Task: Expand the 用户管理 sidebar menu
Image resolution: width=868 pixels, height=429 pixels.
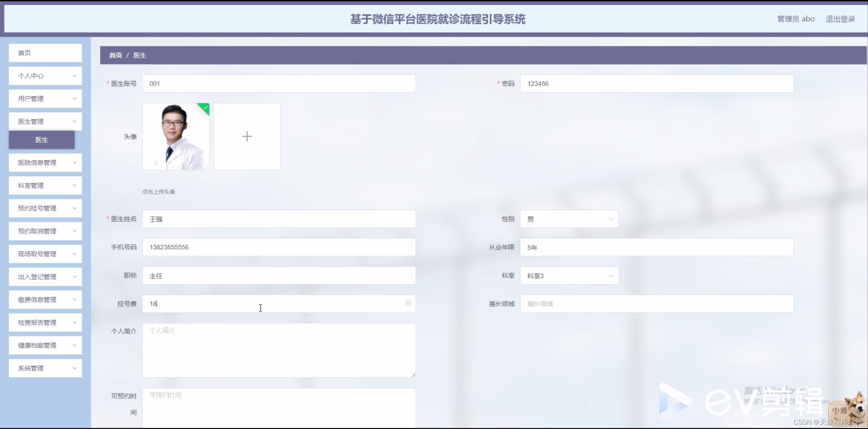Action: pyautogui.click(x=45, y=98)
